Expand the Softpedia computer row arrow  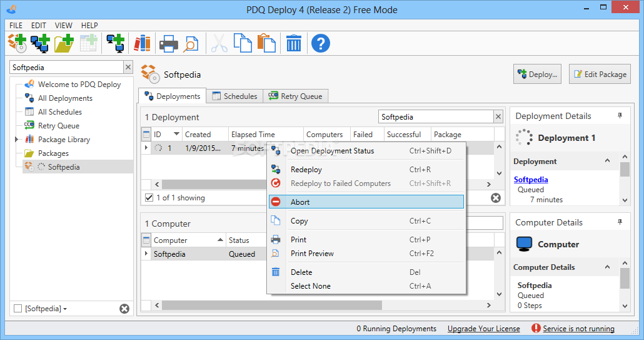click(x=146, y=254)
